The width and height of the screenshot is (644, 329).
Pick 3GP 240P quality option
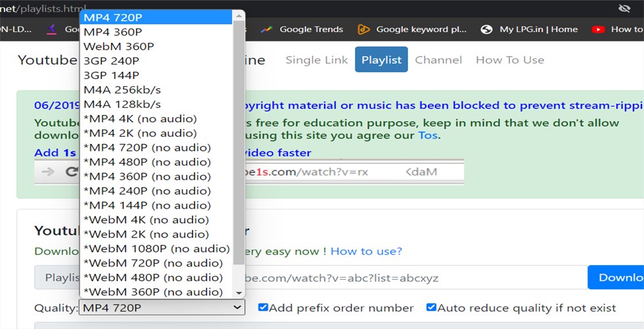pyautogui.click(x=156, y=61)
